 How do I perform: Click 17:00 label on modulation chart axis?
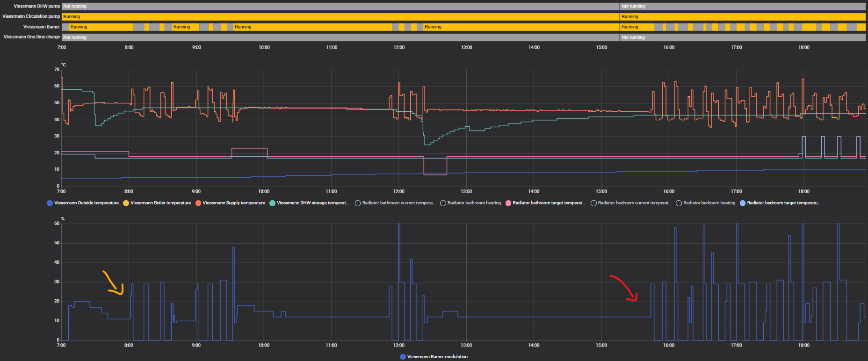point(736,345)
